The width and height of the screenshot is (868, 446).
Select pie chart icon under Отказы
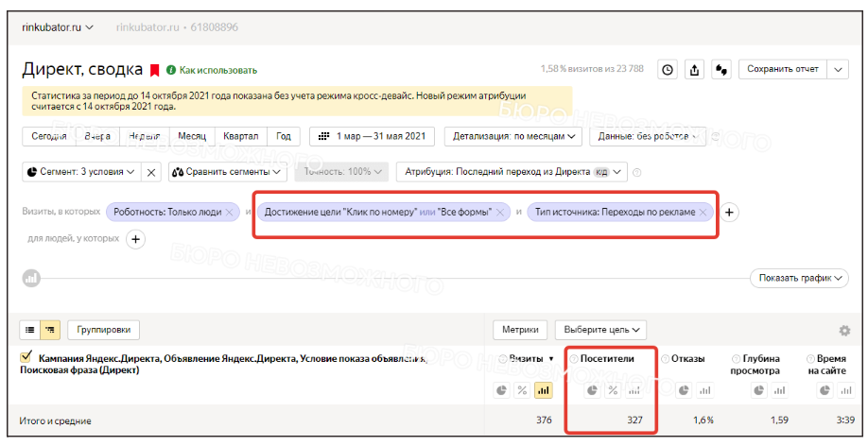tap(684, 390)
